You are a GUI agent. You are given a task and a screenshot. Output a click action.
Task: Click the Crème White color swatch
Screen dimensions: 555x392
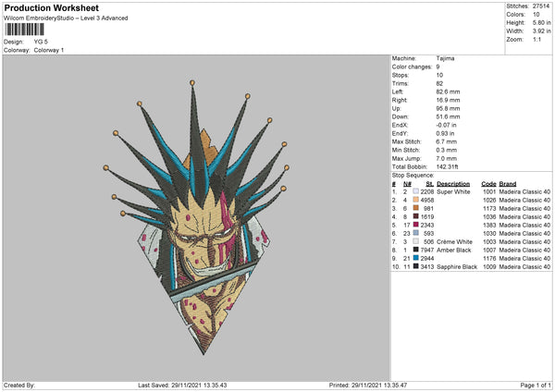[416, 241]
